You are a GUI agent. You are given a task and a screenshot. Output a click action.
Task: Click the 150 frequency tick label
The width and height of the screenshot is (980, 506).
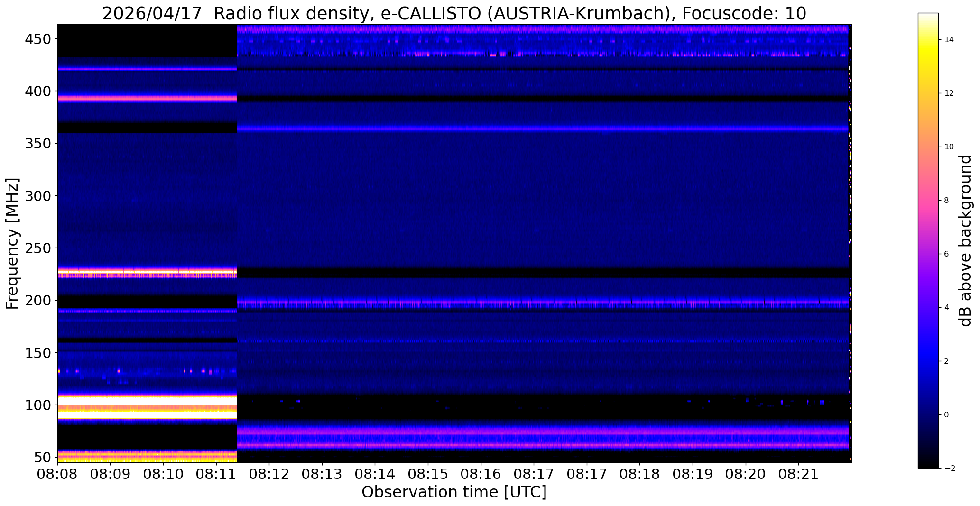[x=38, y=353]
